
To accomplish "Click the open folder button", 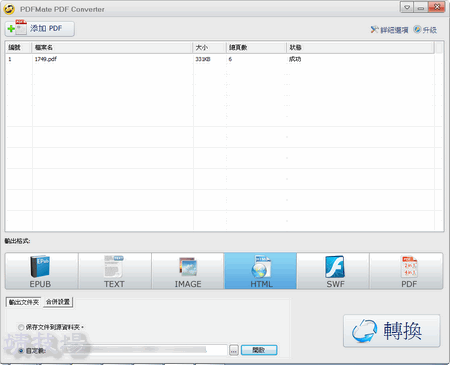I will [259, 350].
